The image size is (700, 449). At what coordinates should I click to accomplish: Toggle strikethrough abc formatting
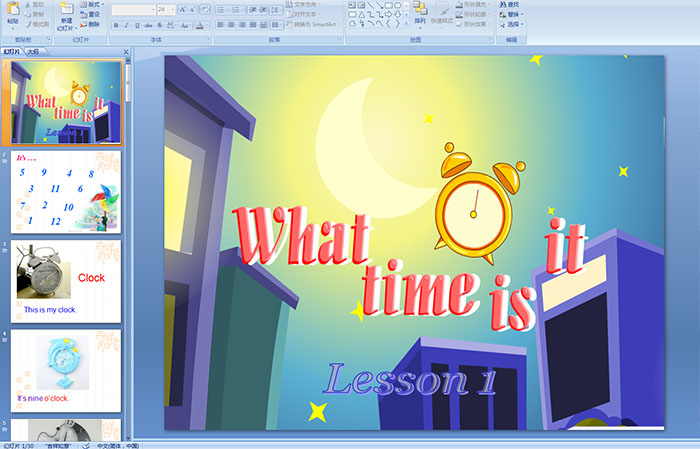point(148,25)
